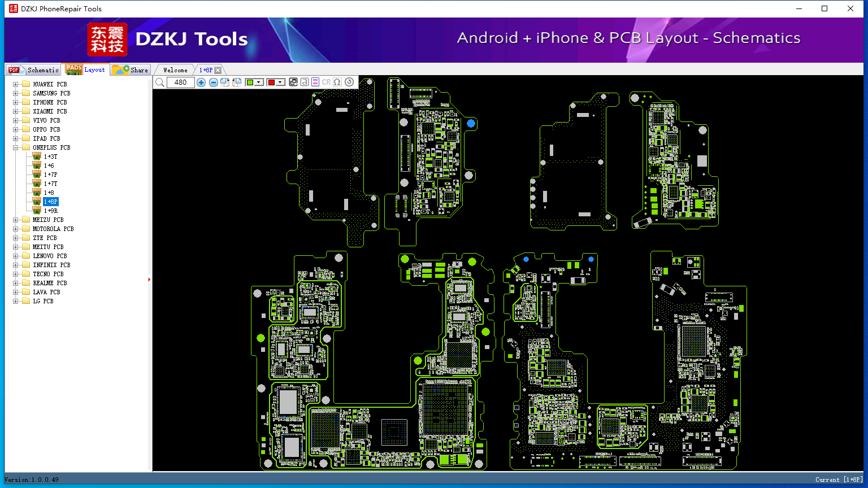This screenshot has height=488, width=868.
Task: Select the LAVA PCB folder
Action: [x=46, y=292]
